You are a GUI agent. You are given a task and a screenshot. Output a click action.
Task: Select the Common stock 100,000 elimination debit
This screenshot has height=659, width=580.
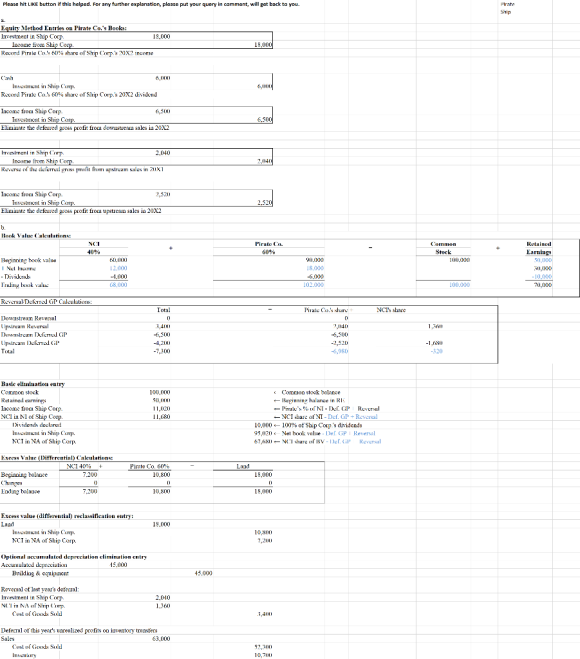click(x=160, y=393)
